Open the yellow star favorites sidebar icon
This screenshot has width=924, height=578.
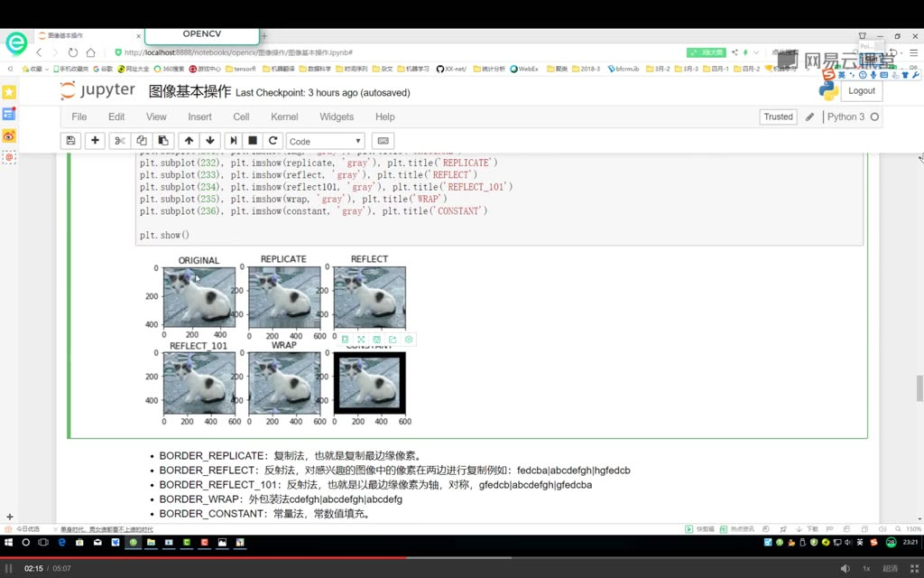tap(9, 92)
